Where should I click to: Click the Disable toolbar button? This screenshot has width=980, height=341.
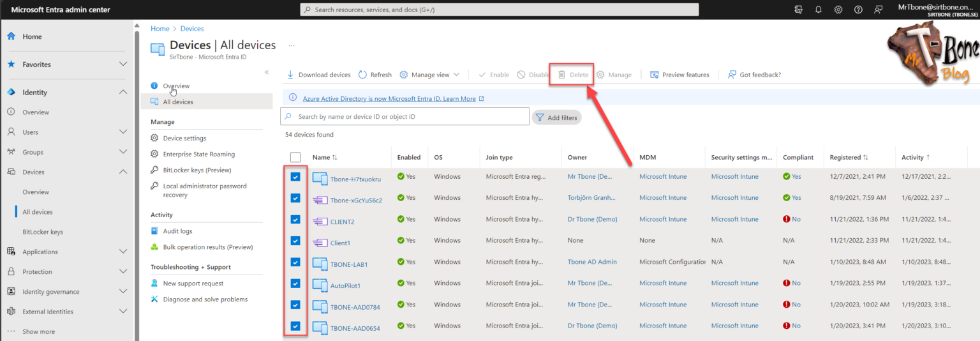533,75
